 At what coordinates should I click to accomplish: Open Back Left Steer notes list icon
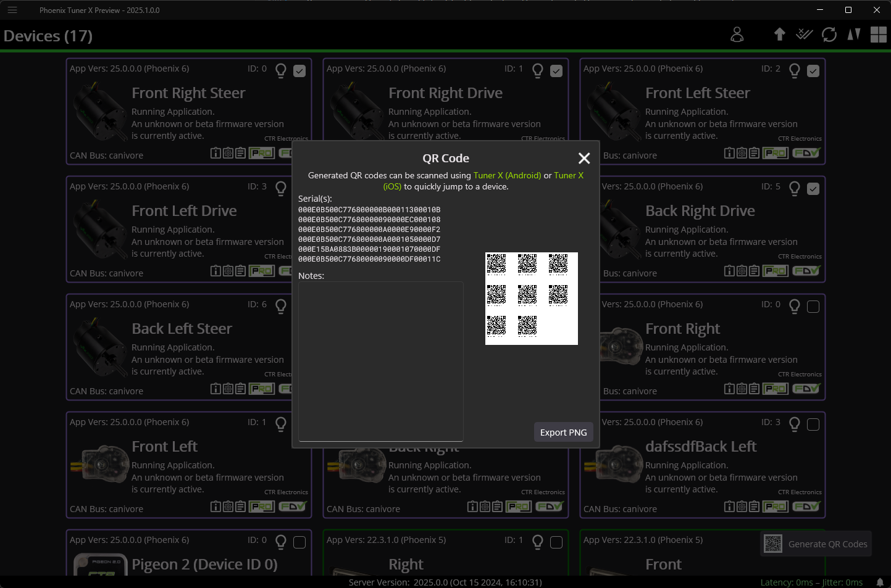240,389
